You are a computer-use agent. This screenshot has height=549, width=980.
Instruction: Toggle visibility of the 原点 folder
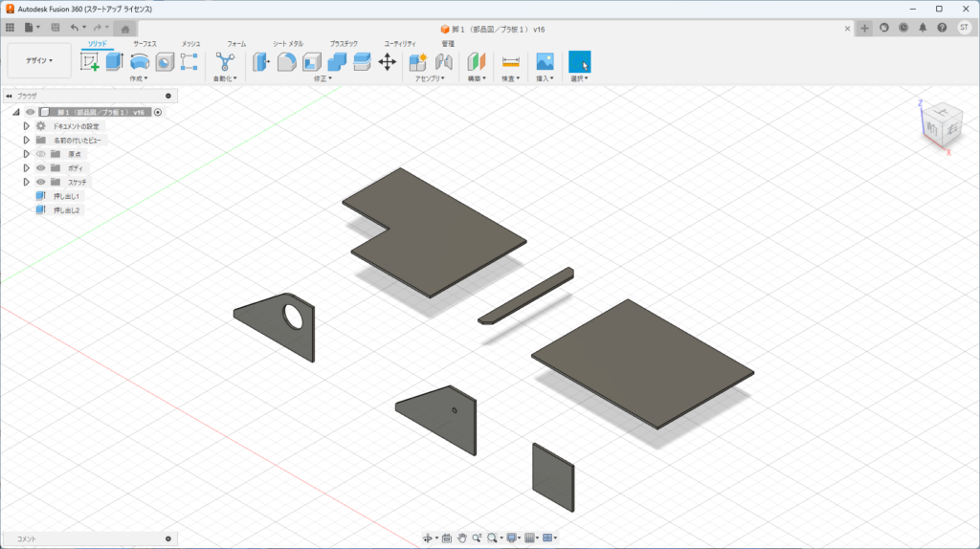point(40,154)
